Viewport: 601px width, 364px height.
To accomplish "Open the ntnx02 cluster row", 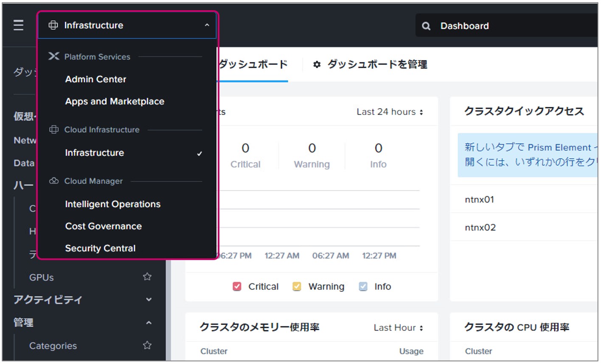I will pos(524,227).
